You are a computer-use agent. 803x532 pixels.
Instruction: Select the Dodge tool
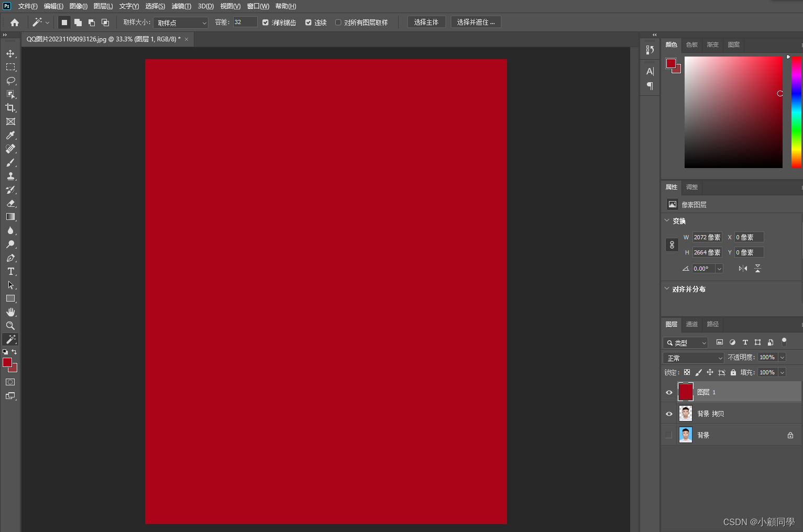click(10, 244)
